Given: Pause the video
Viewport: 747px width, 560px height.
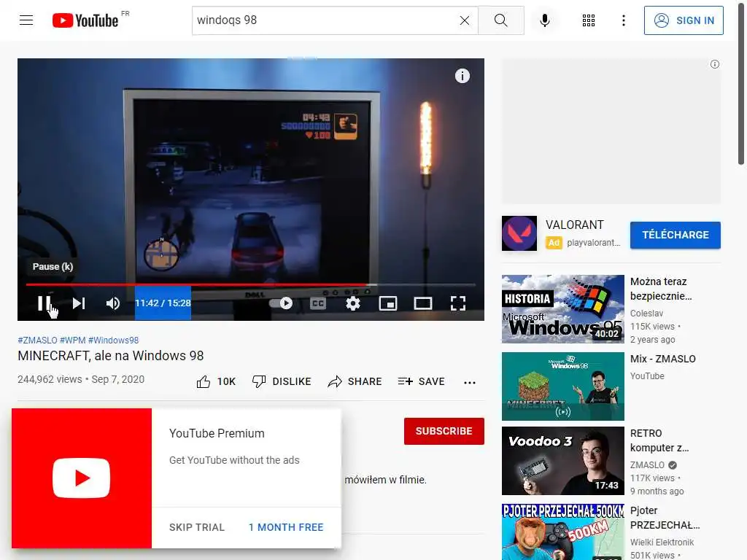Looking at the screenshot, I should (x=44, y=303).
